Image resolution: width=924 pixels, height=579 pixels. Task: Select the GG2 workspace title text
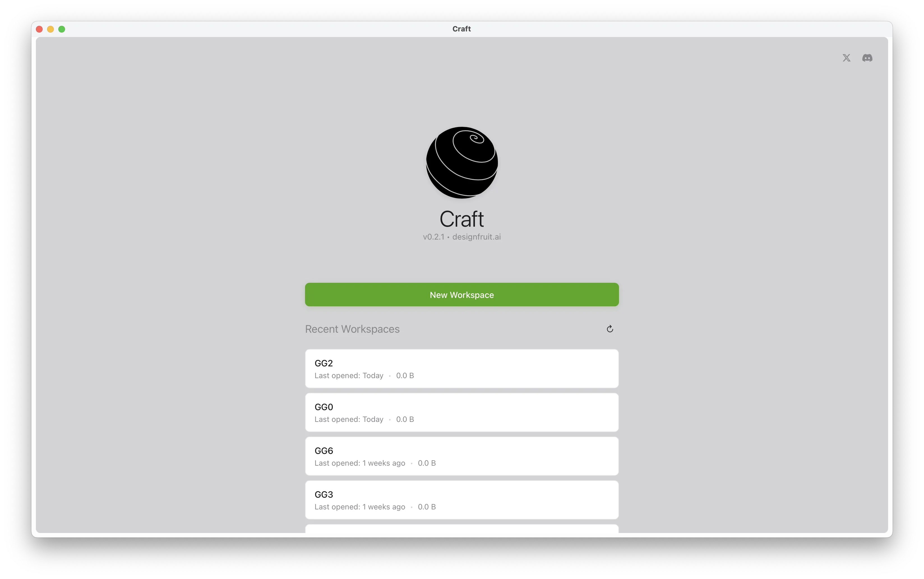(324, 363)
